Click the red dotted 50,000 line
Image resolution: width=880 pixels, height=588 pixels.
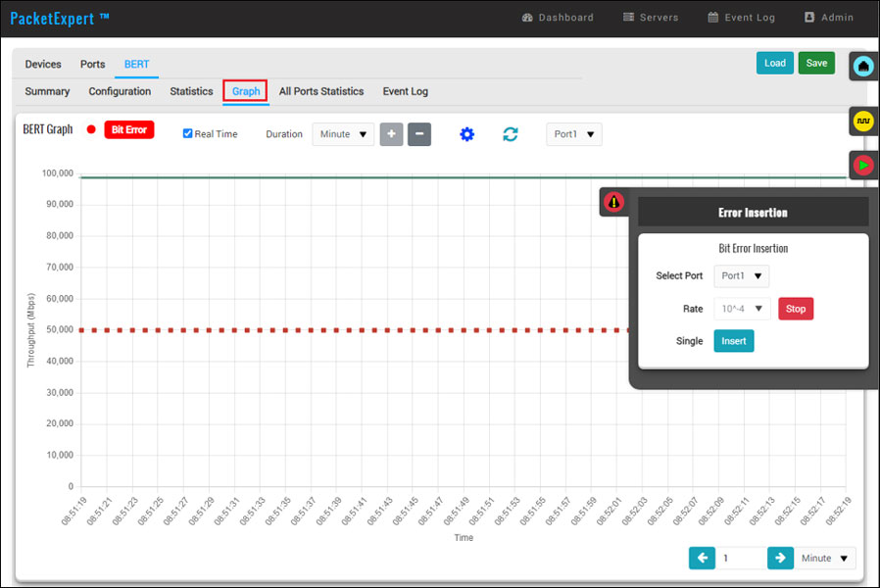pos(355,330)
